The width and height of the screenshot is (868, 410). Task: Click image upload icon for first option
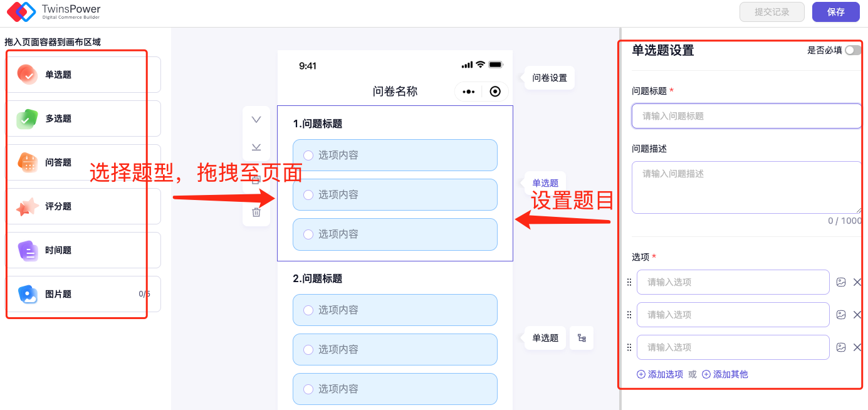coord(841,282)
